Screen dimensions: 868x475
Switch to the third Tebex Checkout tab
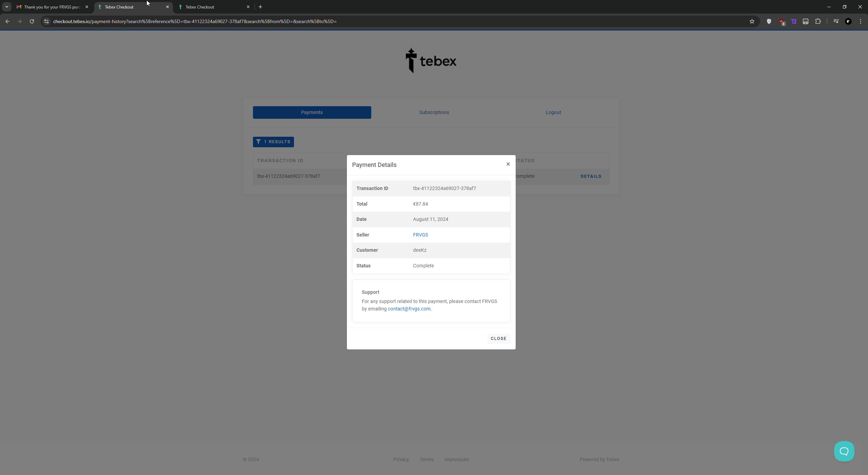click(x=210, y=7)
